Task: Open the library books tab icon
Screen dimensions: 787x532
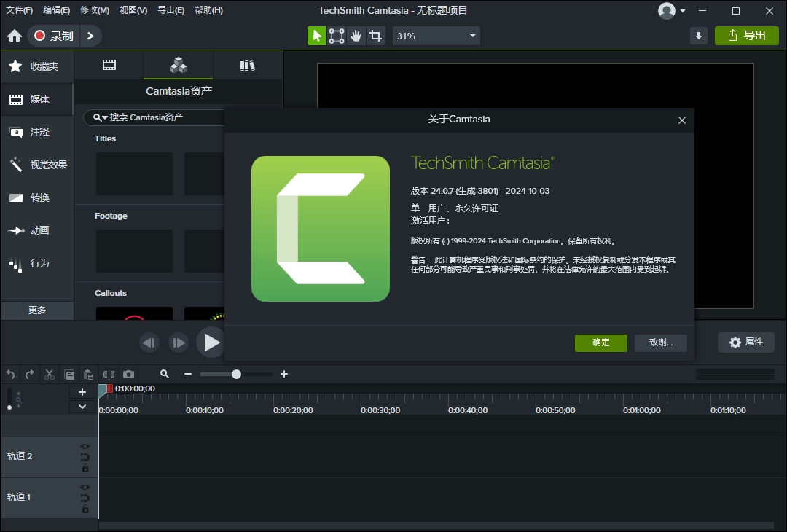Action: coord(248,66)
